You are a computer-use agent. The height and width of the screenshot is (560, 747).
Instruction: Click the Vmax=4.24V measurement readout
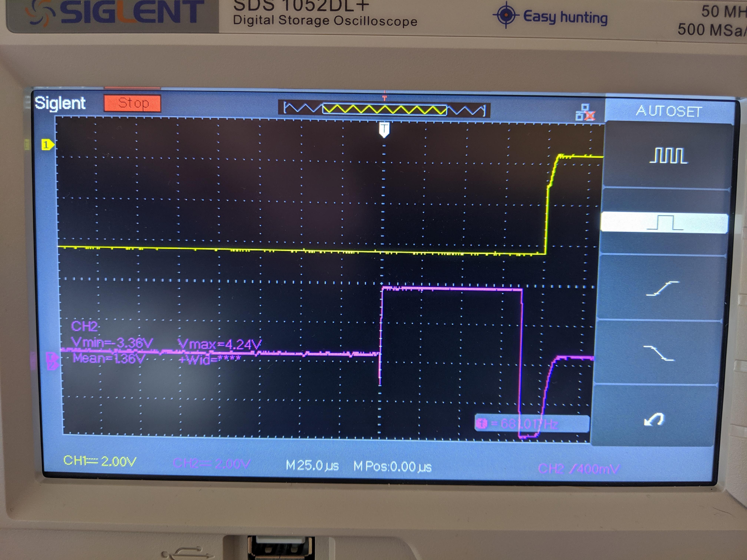[220, 344]
